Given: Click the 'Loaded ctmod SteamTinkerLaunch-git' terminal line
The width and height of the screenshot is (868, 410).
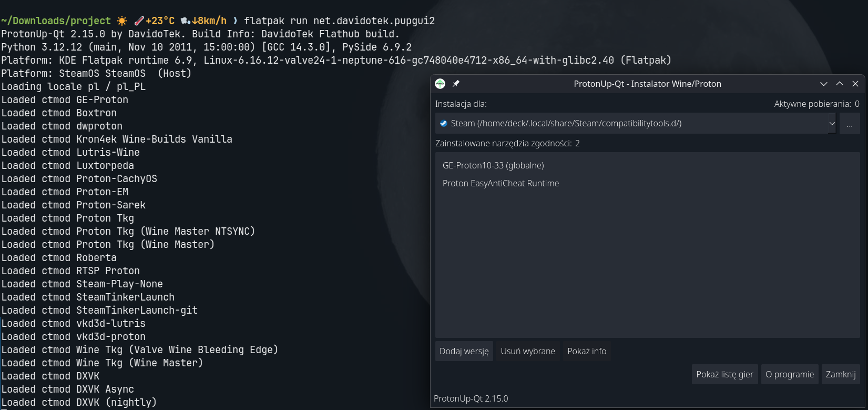Looking at the screenshot, I should pyautogui.click(x=99, y=311).
